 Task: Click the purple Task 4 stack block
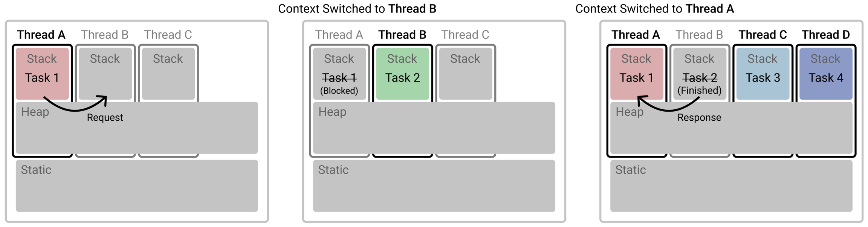pos(826,74)
